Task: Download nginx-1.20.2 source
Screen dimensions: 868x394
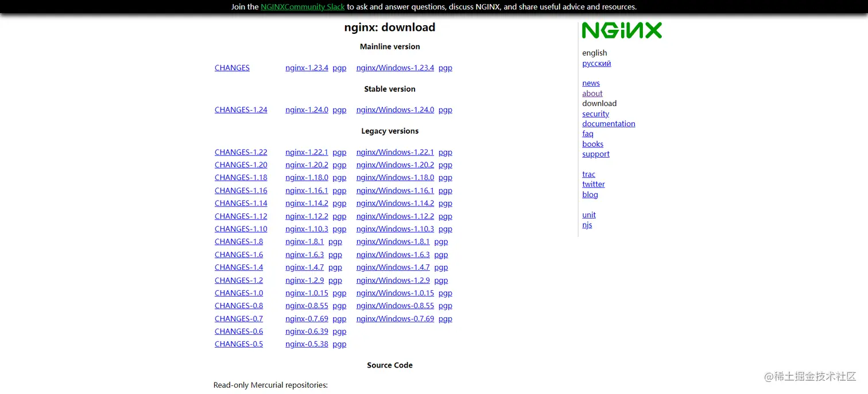Action: [x=307, y=165]
